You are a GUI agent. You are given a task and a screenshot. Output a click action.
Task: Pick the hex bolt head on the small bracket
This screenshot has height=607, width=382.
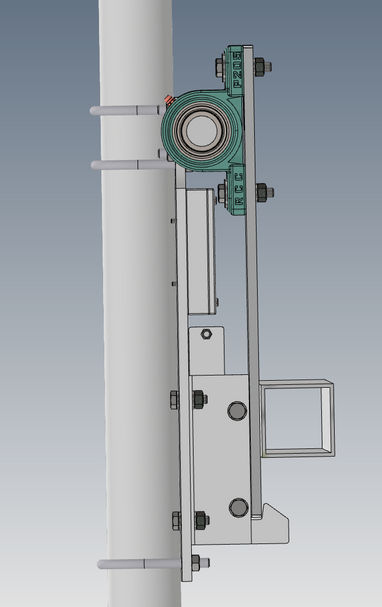click(x=206, y=334)
